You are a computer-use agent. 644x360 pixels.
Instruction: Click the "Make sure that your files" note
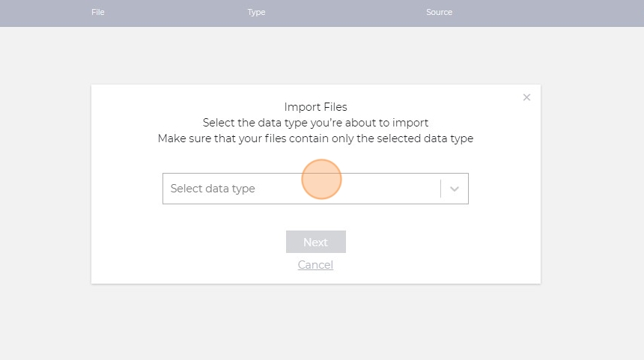[x=315, y=138]
